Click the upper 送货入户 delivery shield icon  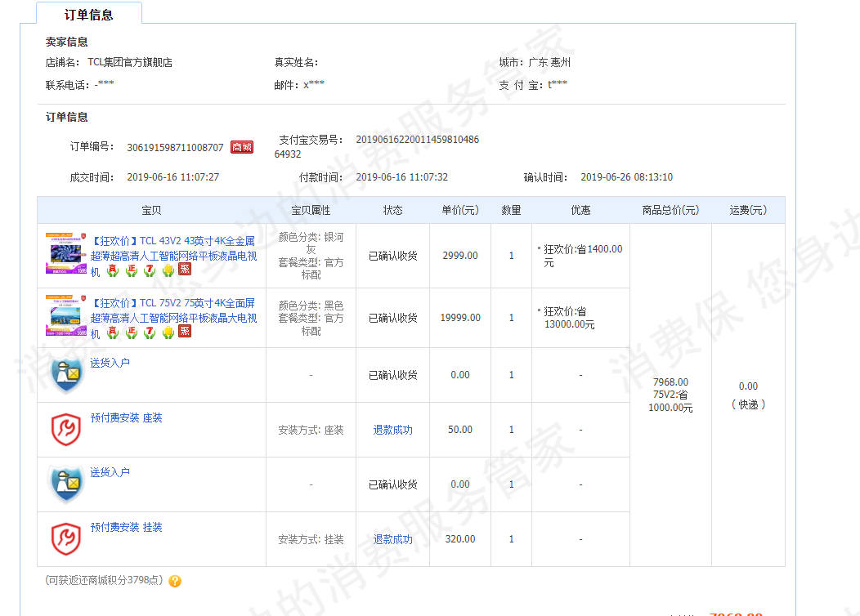click(66, 375)
